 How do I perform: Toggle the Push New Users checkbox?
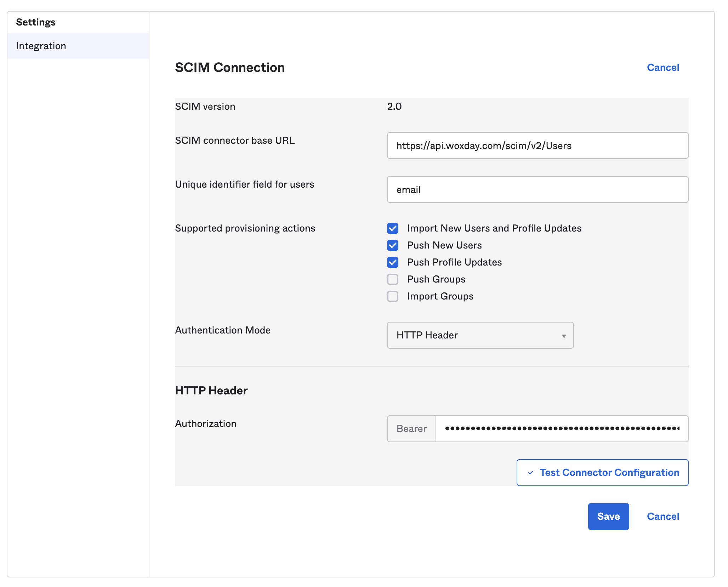(x=393, y=245)
